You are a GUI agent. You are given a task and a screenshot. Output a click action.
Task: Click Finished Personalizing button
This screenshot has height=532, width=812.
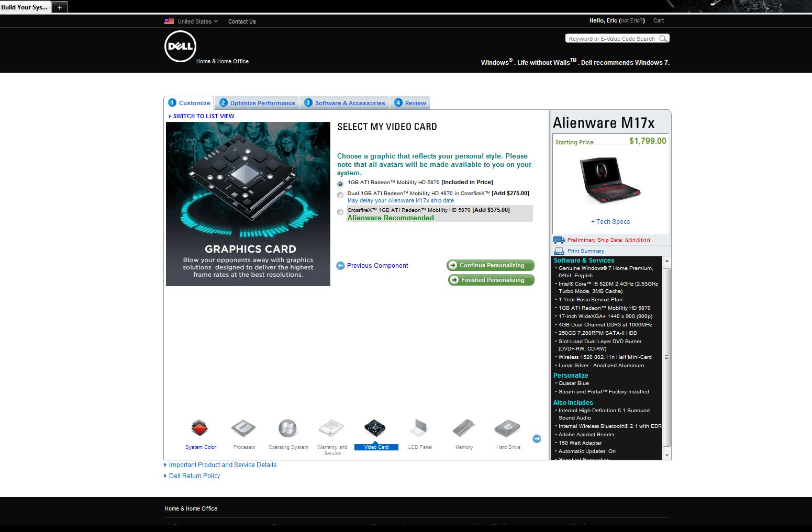point(491,280)
